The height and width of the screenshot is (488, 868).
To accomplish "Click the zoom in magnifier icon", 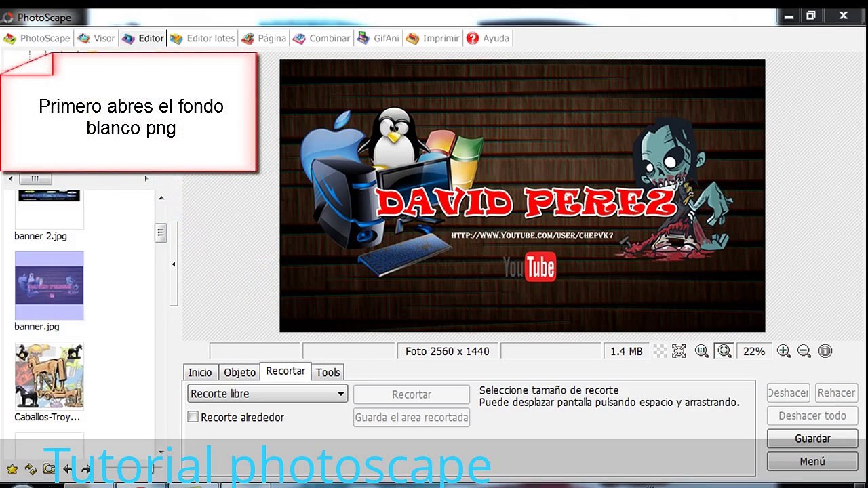I will click(x=784, y=351).
